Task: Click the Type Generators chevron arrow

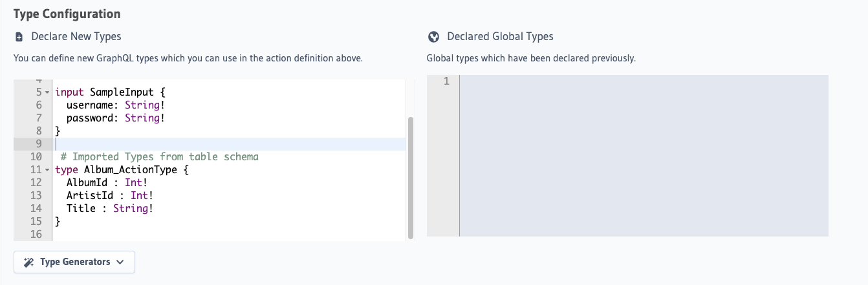Action: 120,262
